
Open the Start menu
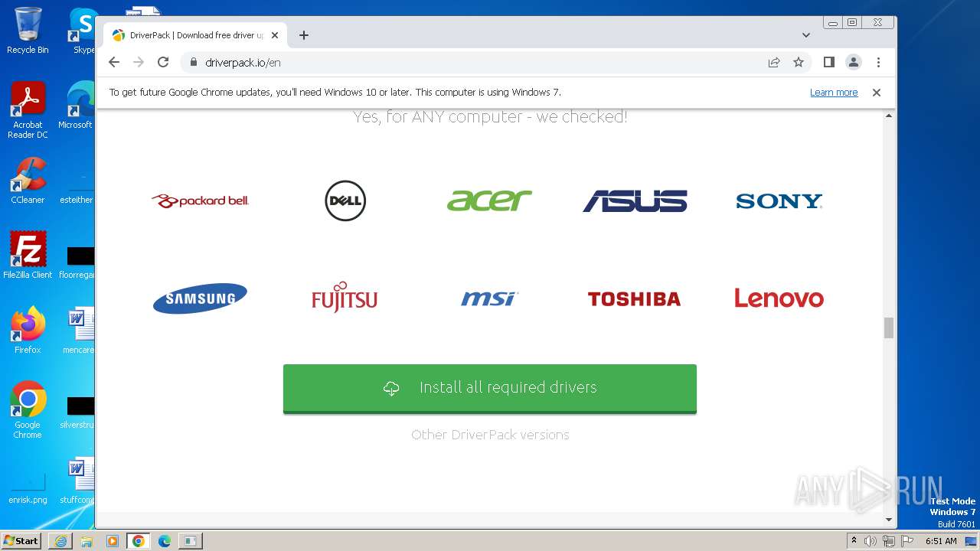pyautogui.click(x=21, y=541)
